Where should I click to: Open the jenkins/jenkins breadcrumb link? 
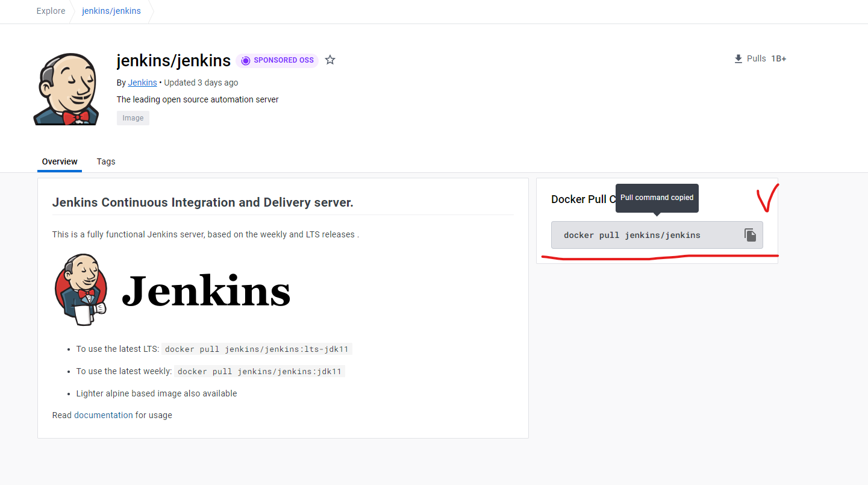pos(111,11)
